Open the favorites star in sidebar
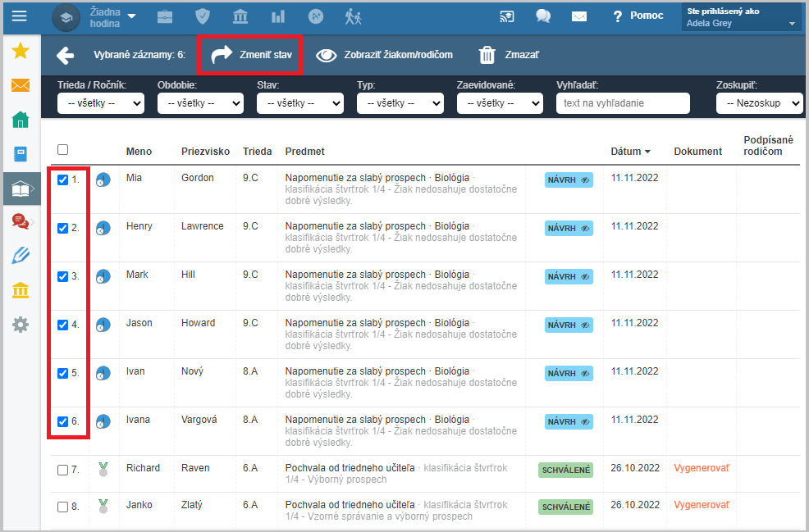809x532 pixels. pyautogui.click(x=21, y=51)
